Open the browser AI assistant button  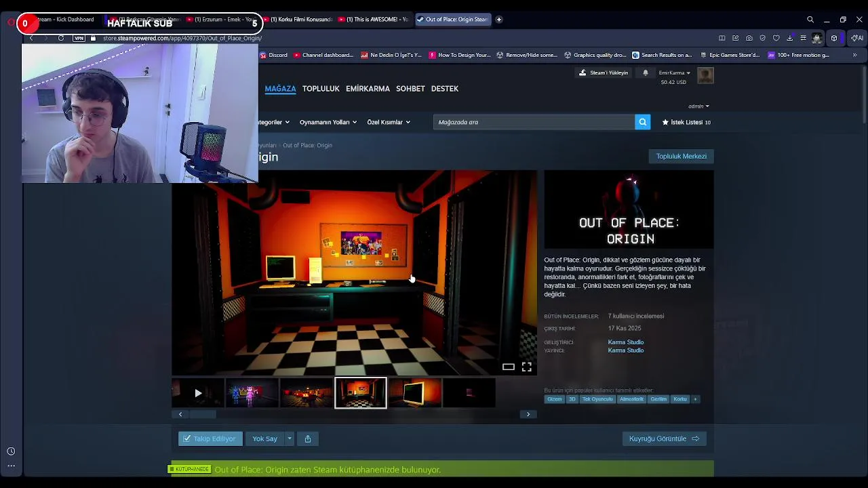pos(857,38)
